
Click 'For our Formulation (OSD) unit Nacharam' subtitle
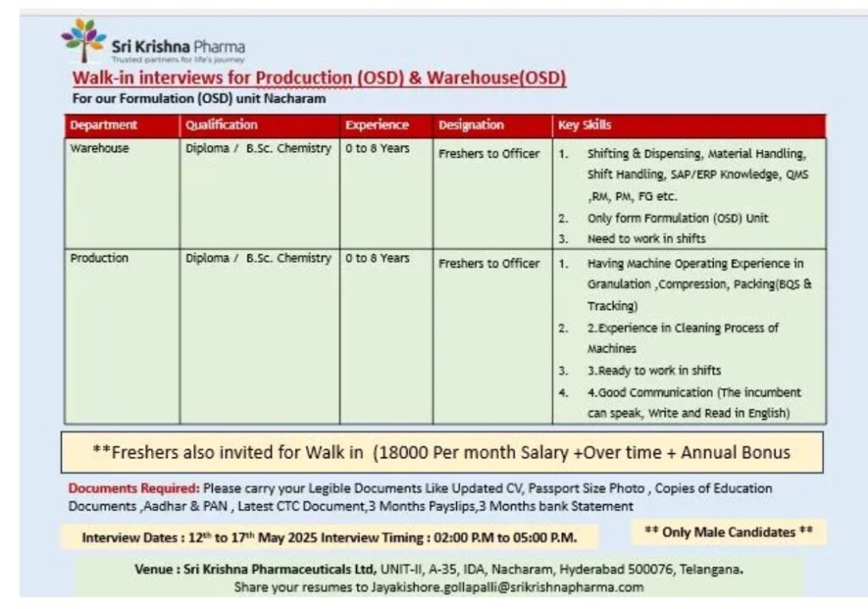(x=198, y=98)
